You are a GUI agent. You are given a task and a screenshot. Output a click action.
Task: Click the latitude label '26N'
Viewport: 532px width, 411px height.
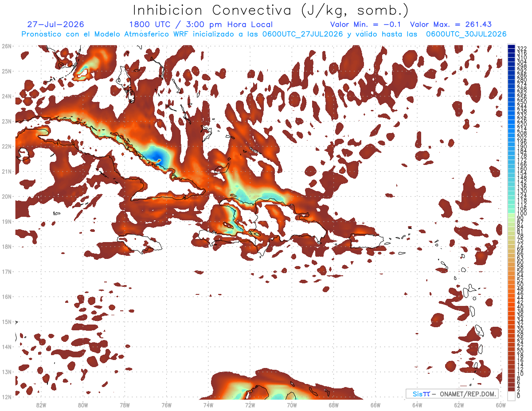pyautogui.click(x=7, y=46)
